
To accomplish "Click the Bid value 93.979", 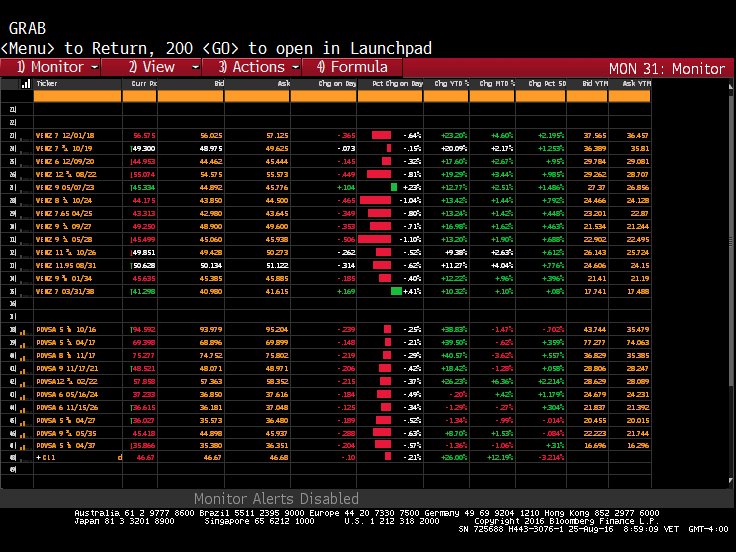I will click(x=211, y=330).
